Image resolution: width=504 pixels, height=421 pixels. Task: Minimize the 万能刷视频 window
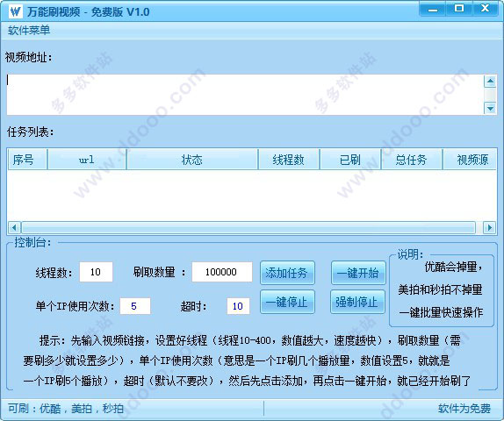coord(433,9)
